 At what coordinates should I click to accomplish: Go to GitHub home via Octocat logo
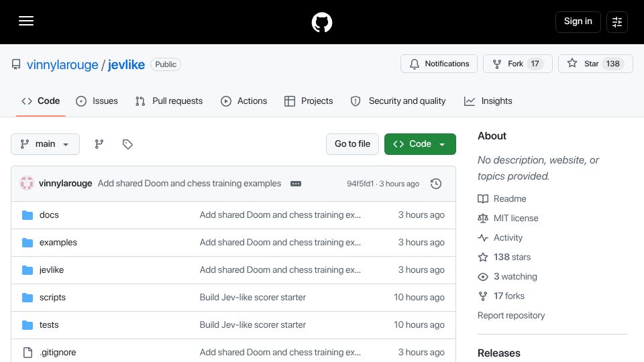click(x=321, y=22)
